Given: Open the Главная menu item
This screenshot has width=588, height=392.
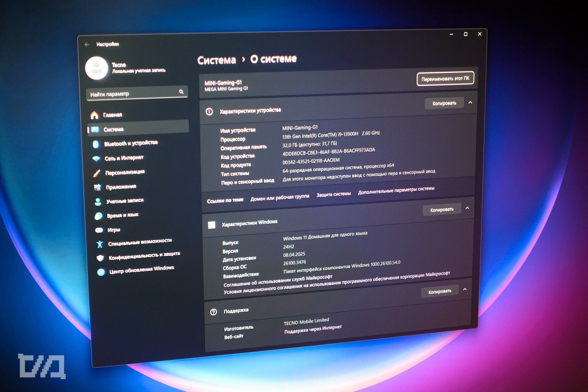Looking at the screenshot, I should coord(138,114).
